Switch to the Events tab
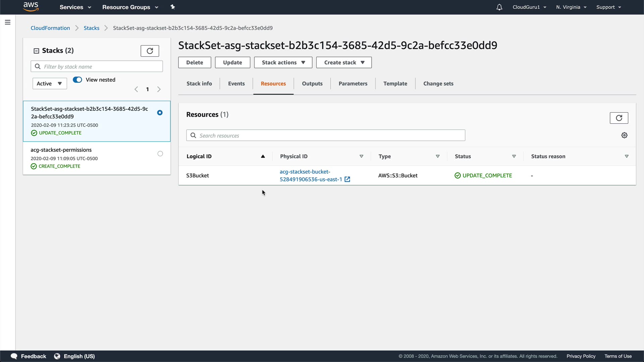 point(236,84)
